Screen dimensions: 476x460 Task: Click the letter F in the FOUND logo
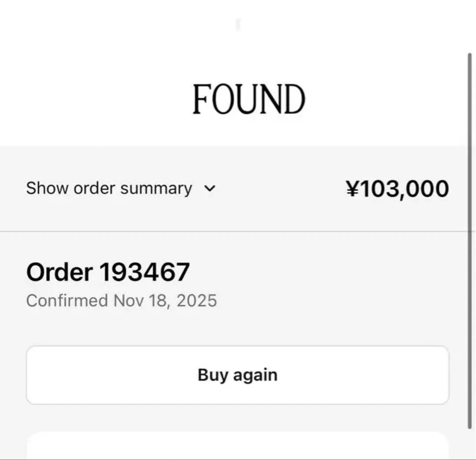(200, 99)
